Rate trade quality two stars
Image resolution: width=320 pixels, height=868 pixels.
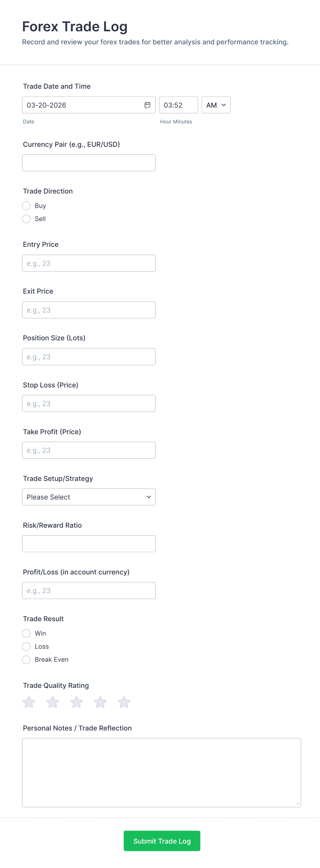click(53, 702)
